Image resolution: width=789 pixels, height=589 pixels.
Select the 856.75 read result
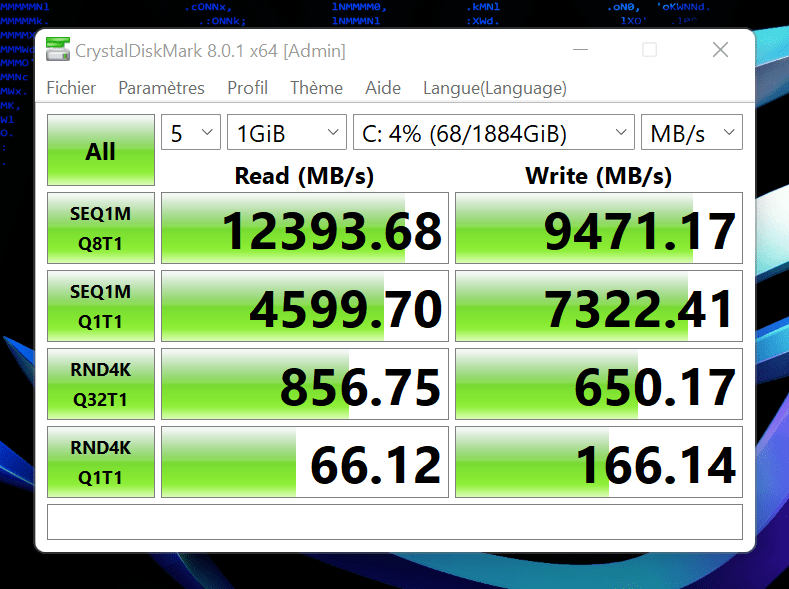coord(305,384)
